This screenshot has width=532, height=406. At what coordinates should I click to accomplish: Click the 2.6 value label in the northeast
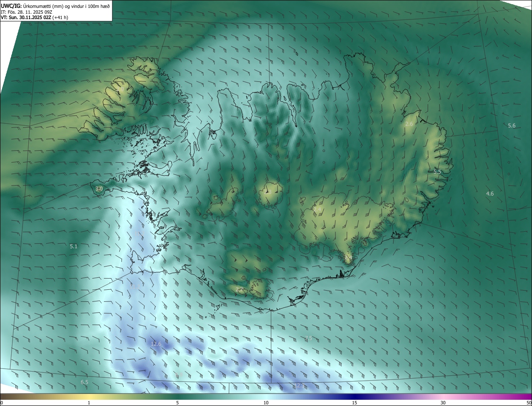point(409,124)
